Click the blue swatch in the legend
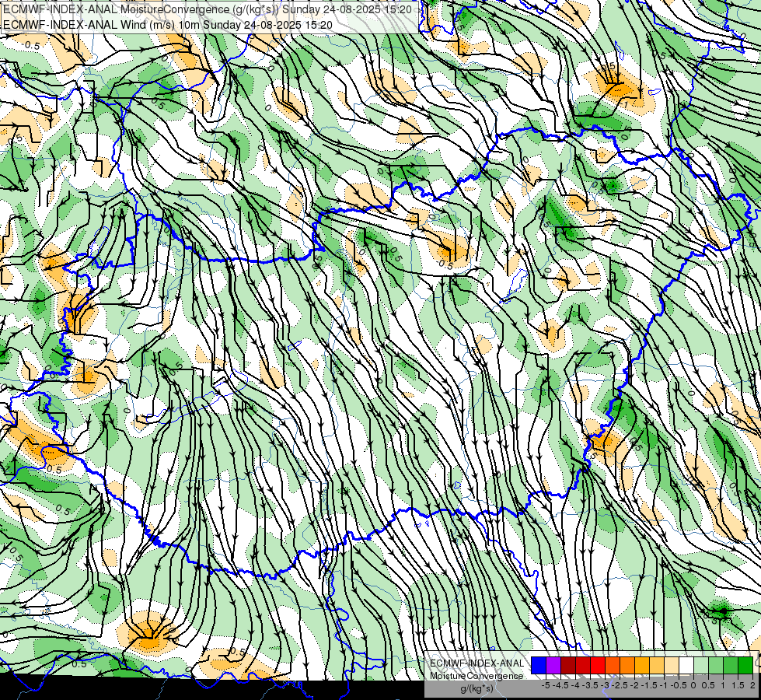This screenshot has width=761, height=700. tap(539, 665)
